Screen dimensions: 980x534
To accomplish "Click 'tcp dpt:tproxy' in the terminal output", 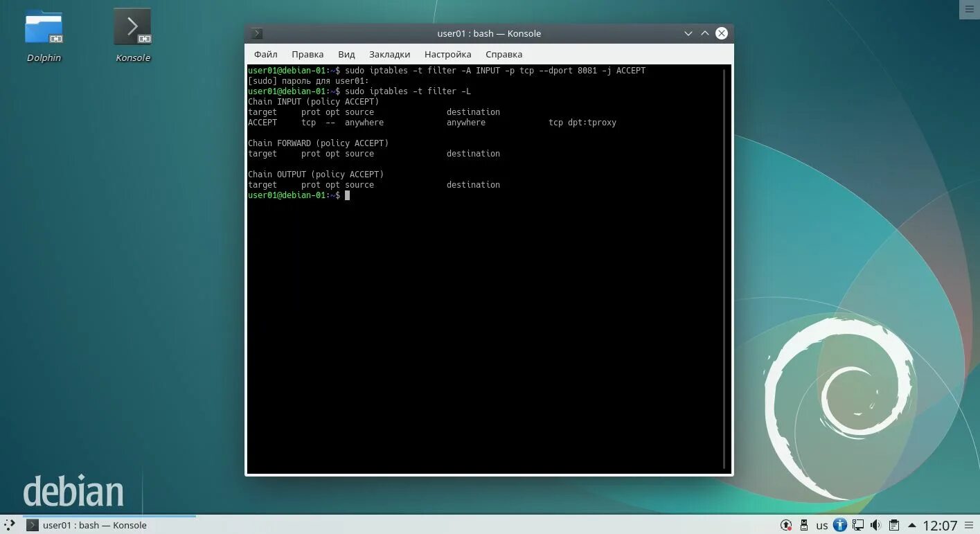I will click(x=582, y=123).
